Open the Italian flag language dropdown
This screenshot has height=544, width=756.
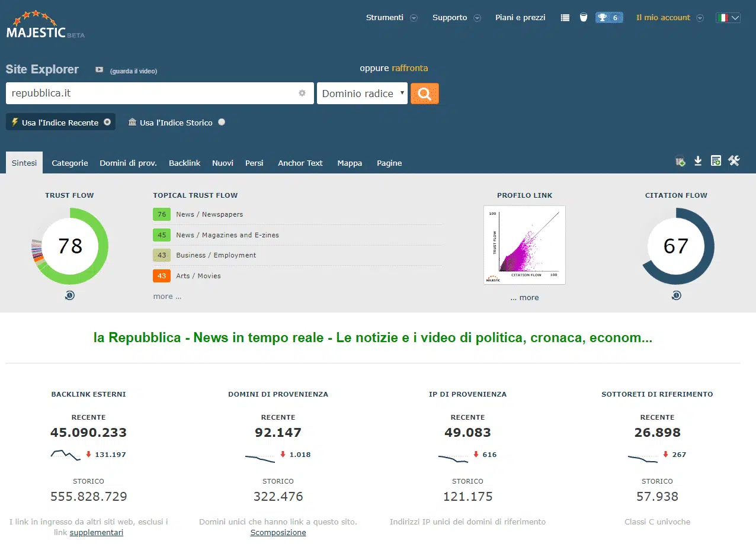tap(728, 18)
